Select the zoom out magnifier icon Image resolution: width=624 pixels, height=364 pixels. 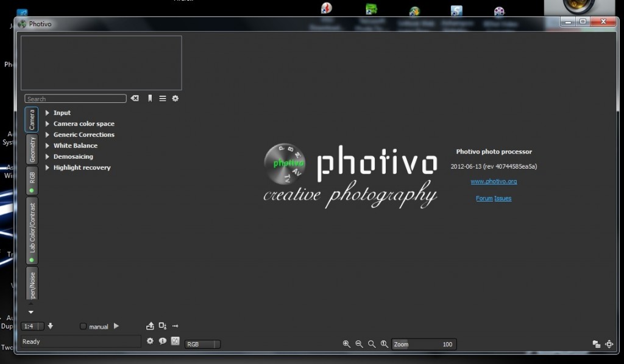click(x=360, y=344)
